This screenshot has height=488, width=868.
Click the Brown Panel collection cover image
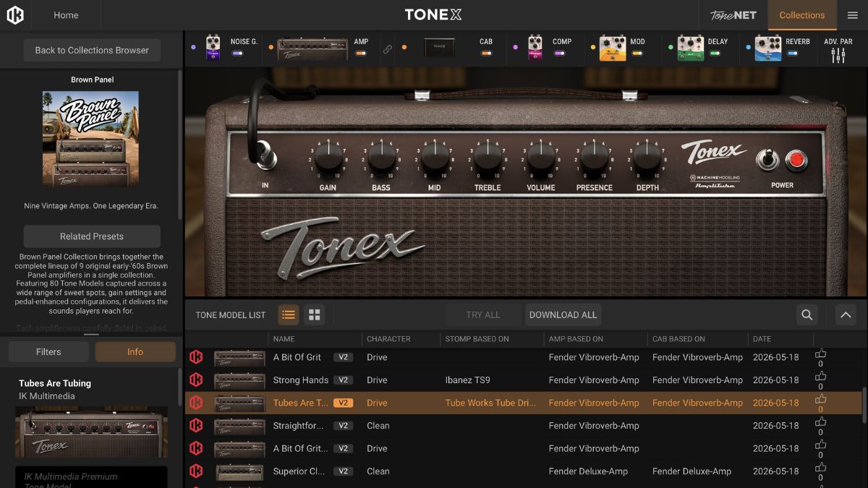tap(90, 139)
